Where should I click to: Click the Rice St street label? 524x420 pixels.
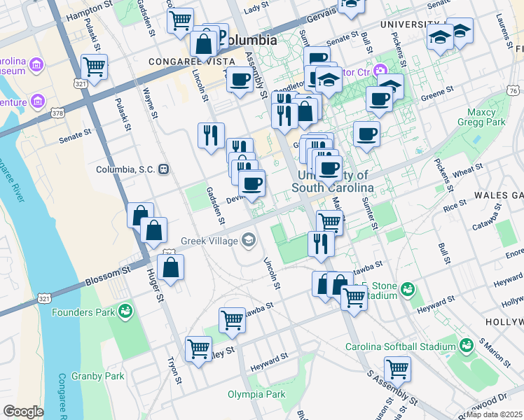click(455, 206)
